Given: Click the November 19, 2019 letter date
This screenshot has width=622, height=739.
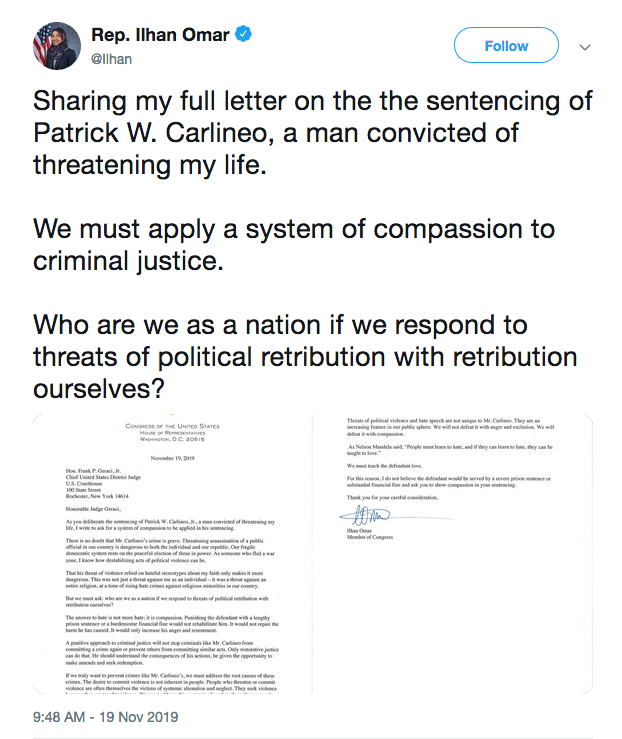Looking at the screenshot, I should coord(172,458).
